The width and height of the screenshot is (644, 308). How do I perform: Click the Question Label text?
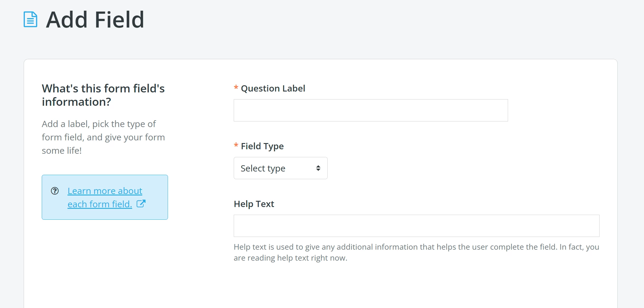pyautogui.click(x=273, y=88)
